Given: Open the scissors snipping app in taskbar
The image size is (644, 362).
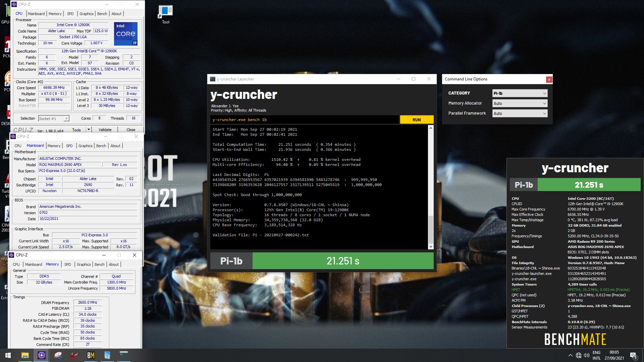Looking at the screenshot, I should click(58, 355).
